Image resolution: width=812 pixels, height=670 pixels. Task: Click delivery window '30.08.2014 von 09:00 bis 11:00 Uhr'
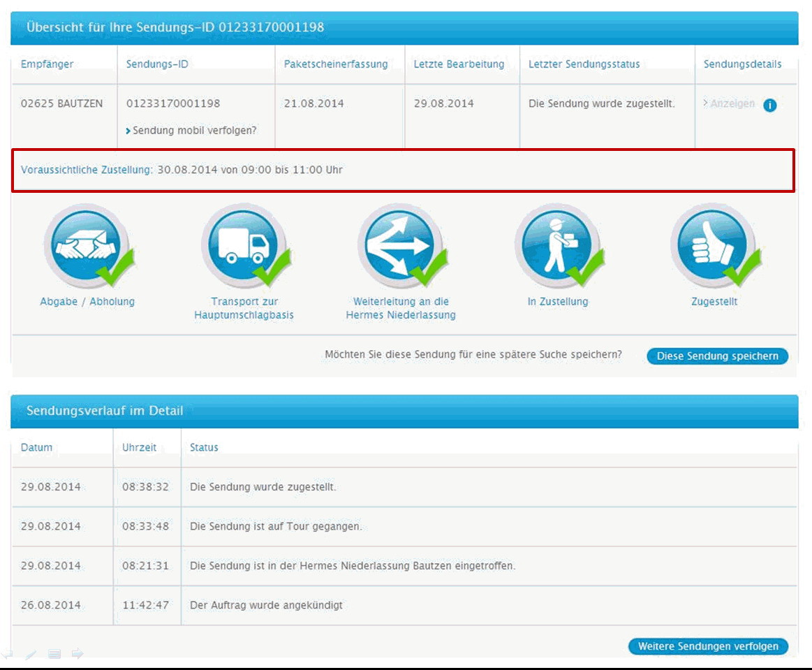coord(250,170)
